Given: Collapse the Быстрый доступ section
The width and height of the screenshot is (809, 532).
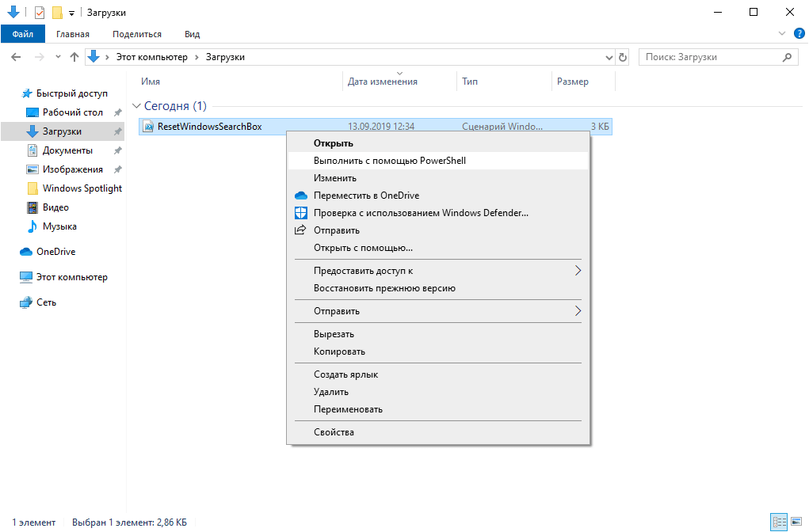Looking at the screenshot, I should [x=13, y=93].
